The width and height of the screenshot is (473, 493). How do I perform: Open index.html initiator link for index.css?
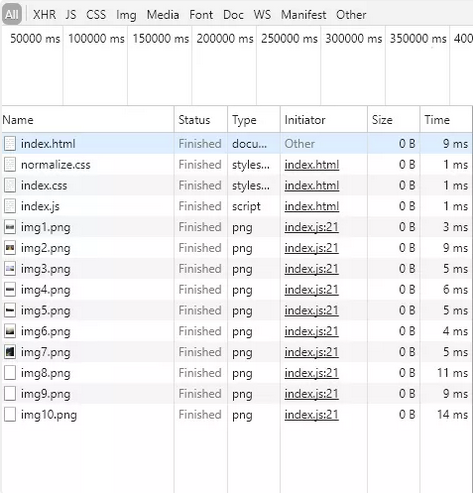pyautogui.click(x=312, y=186)
